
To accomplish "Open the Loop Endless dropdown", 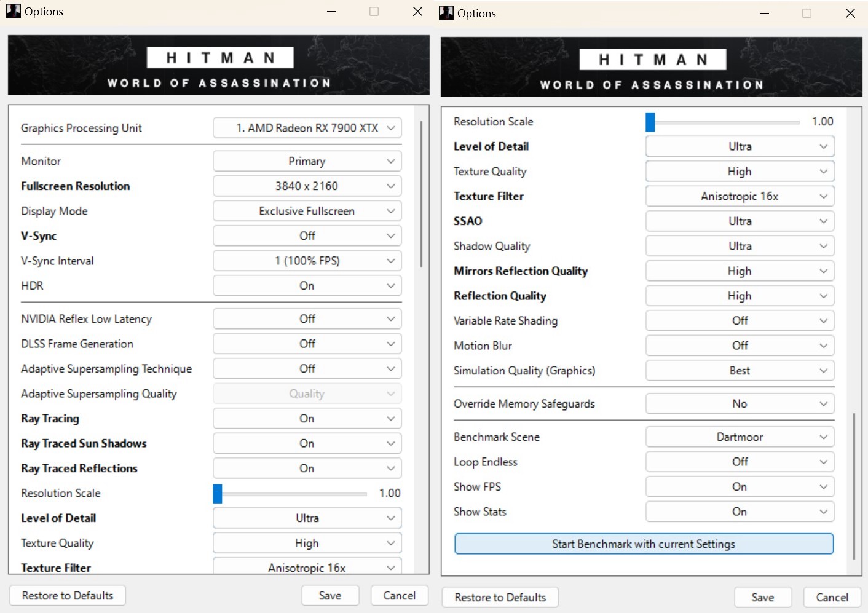I will pyautogui.click(x=740, y=462).
